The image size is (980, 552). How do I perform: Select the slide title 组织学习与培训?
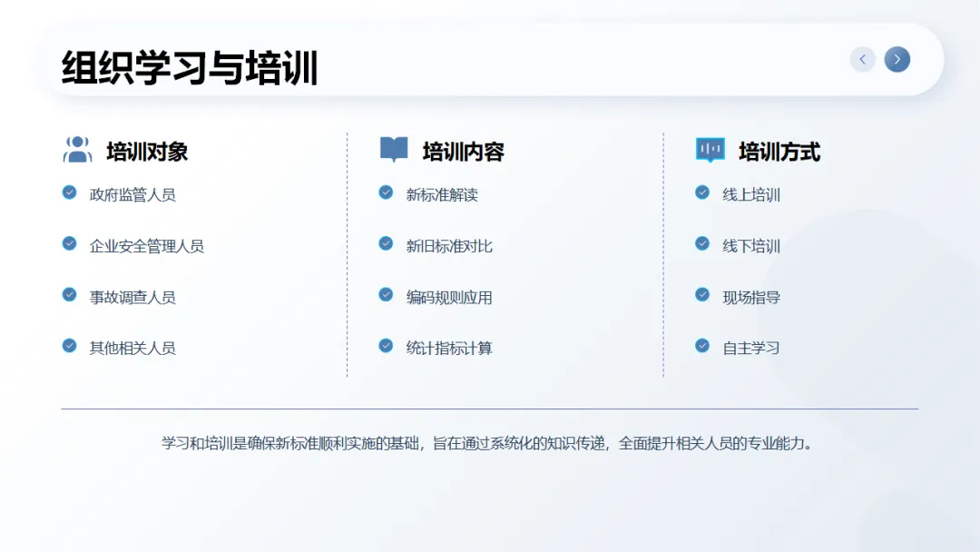pyautogui.click(x=190, y=67)
